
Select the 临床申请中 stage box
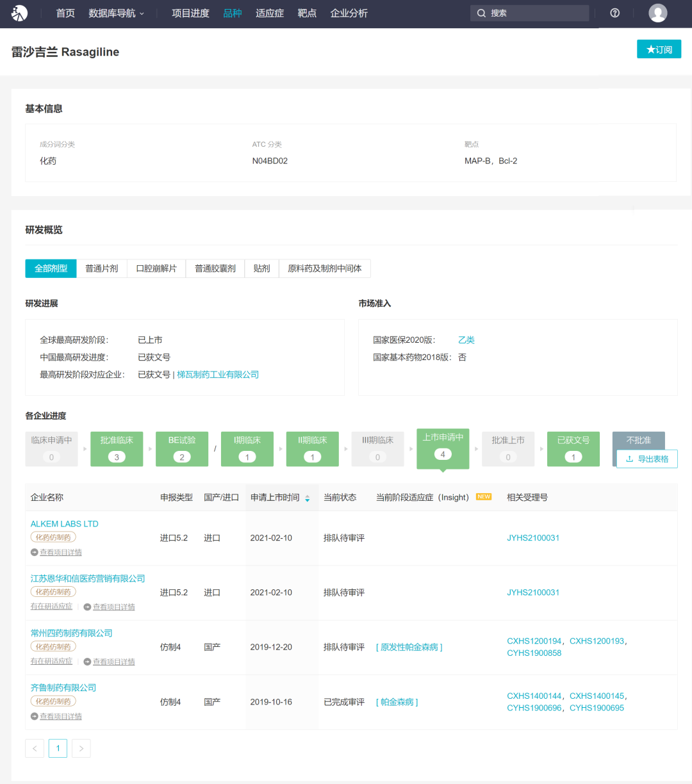click(x=52, y=448)
